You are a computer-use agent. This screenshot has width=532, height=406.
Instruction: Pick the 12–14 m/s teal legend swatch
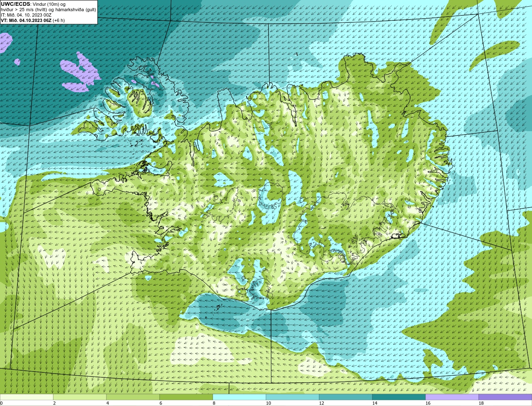tap(346, 397)
